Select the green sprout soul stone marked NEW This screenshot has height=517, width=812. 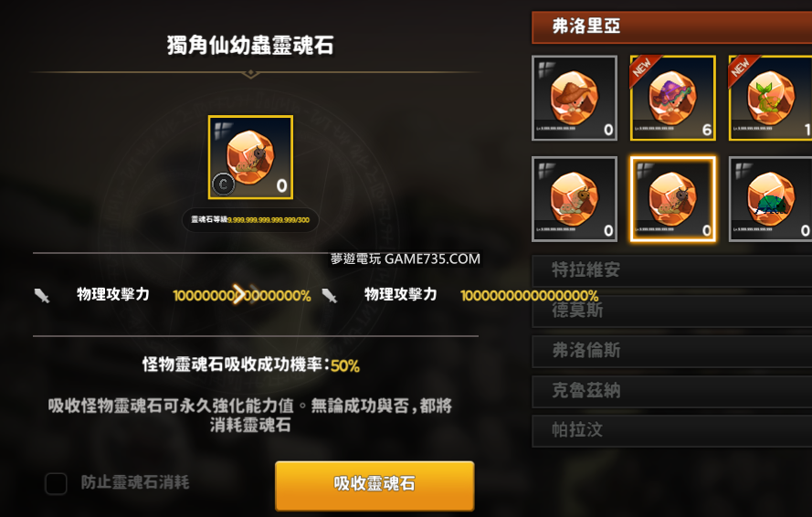770,98
